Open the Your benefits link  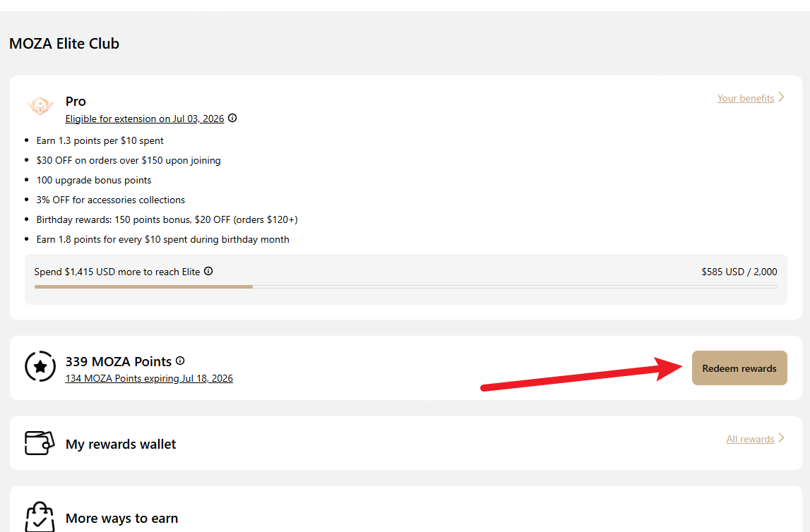click(746, 98)
